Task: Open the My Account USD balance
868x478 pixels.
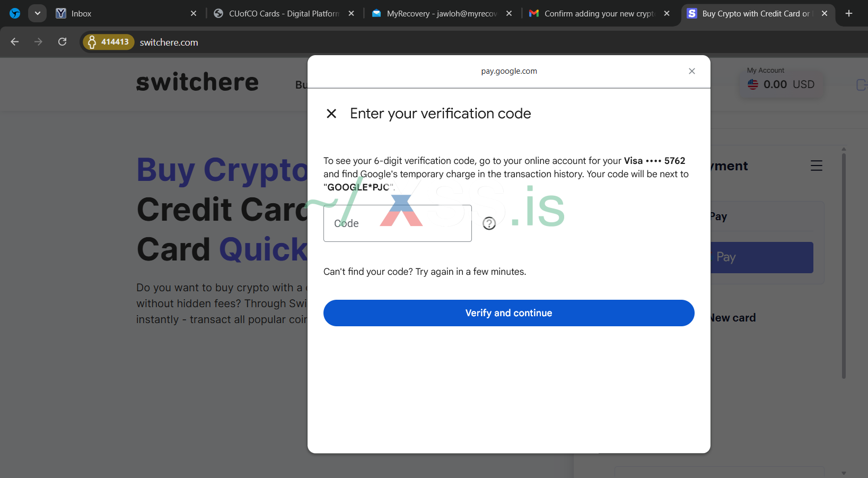Action: point(782,84)
